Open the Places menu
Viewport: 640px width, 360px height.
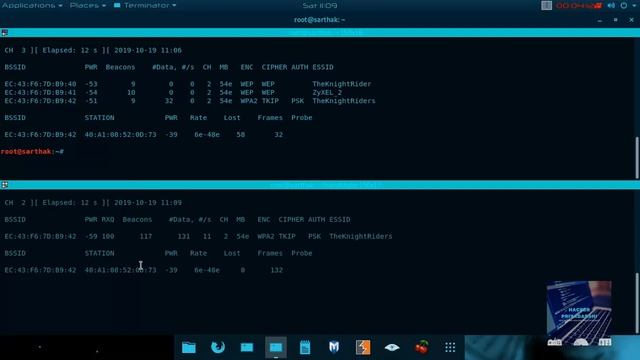88,5
